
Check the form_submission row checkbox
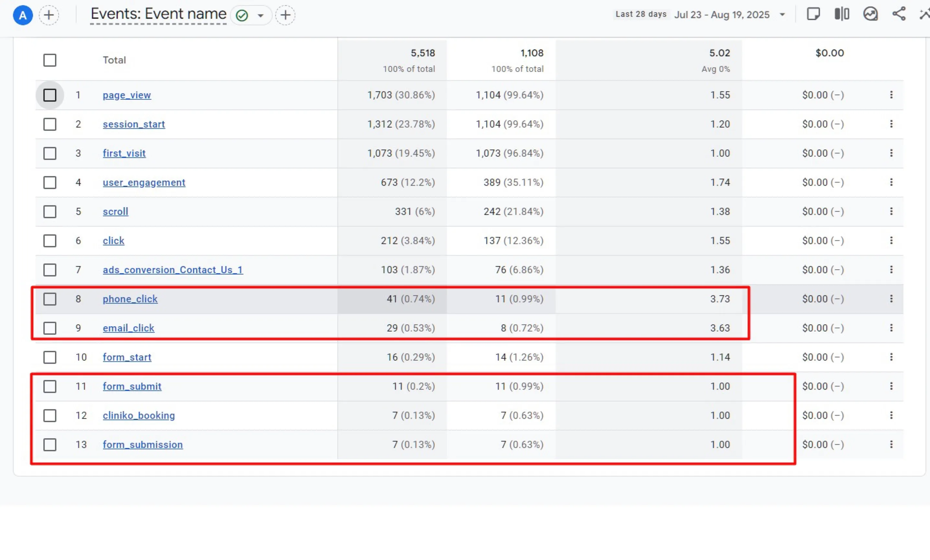tap(50, 445)
